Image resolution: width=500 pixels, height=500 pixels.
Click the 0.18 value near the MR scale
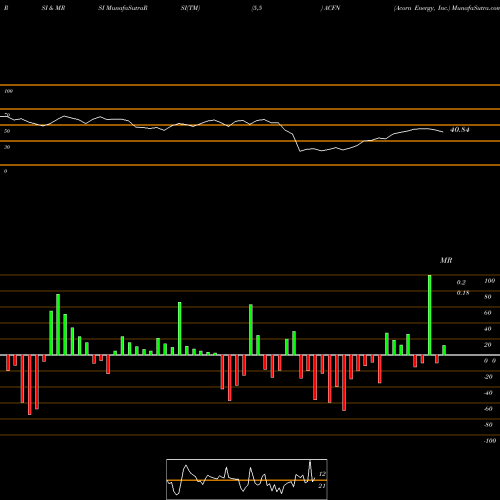tap(463, 293)
